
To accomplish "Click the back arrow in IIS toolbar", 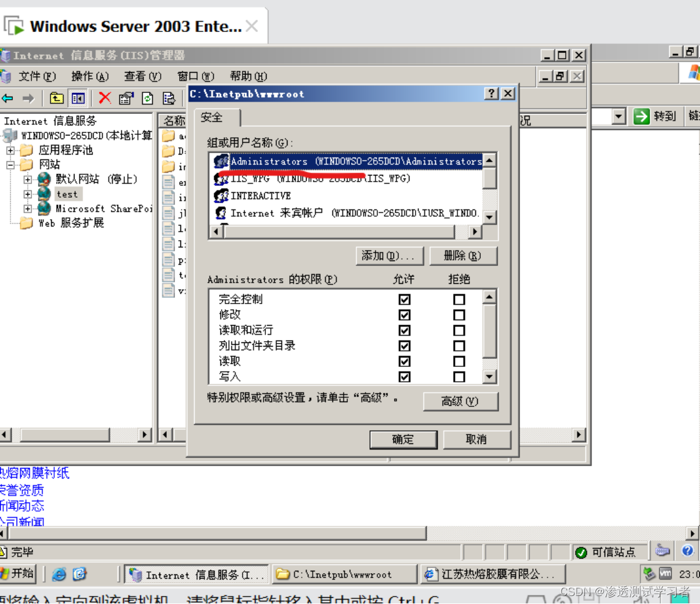I will (7, 99).
